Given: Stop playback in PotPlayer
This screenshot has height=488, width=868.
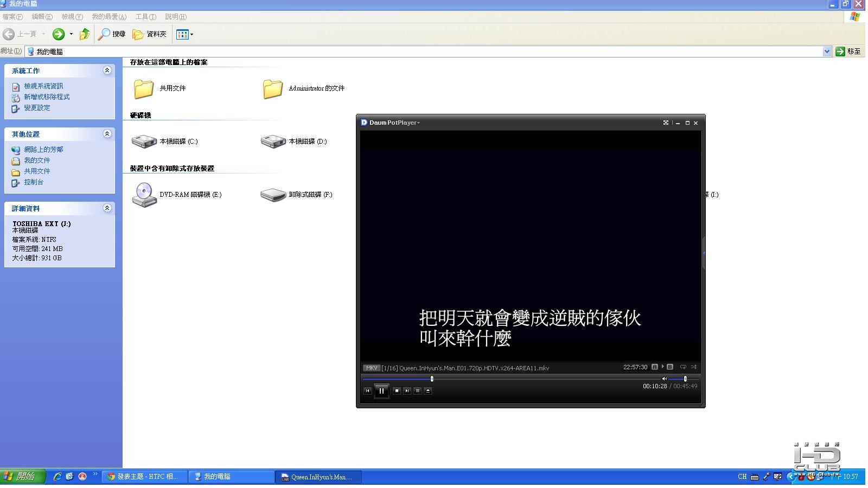Looking at the screenshot, I should (x=397, y=390).
